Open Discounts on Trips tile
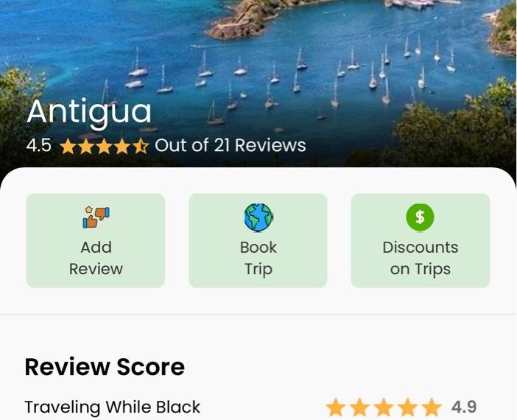 point(421,240)
